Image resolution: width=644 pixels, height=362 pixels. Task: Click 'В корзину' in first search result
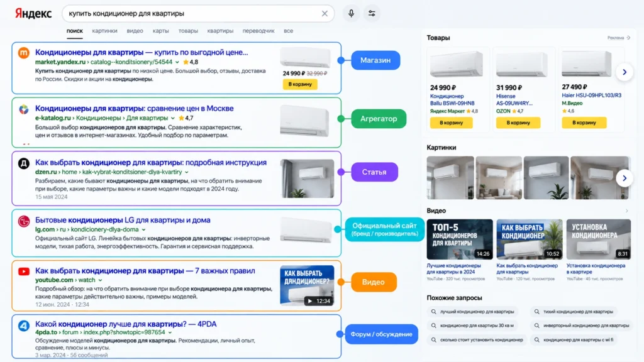pos(300,84)
